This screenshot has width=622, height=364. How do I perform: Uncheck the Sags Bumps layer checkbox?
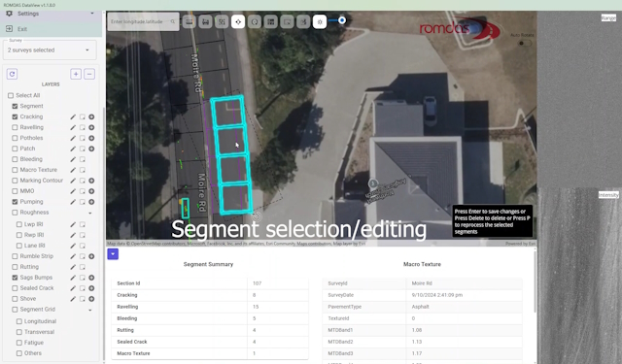click(x=15, y=278)
